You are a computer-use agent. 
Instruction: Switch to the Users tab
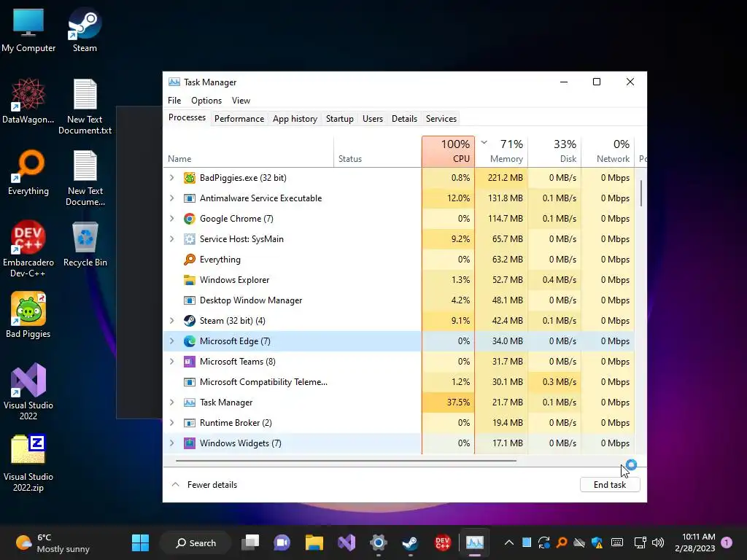coord(373,119)
